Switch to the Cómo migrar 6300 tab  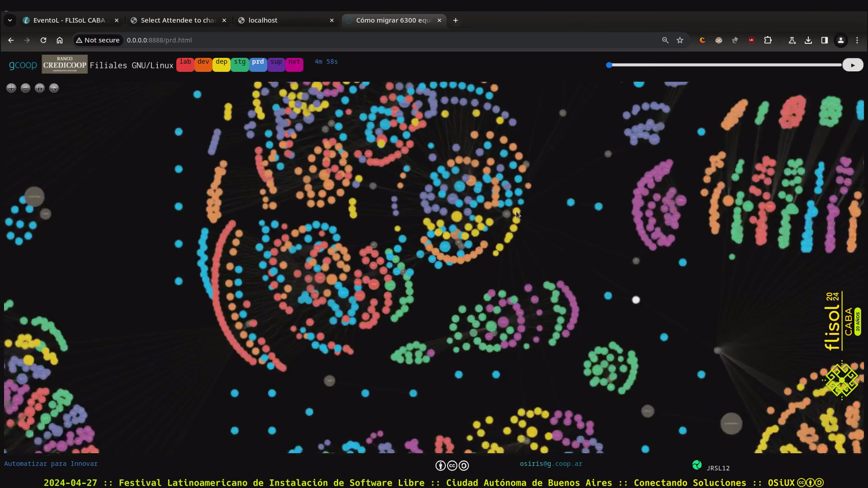coord(393,20)
